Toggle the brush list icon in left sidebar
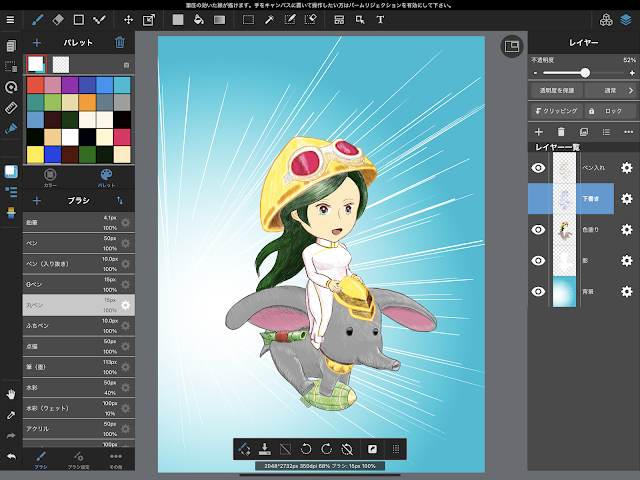Image resolution: width=640 pixels, height=480 pixels. tap(11, 192)
